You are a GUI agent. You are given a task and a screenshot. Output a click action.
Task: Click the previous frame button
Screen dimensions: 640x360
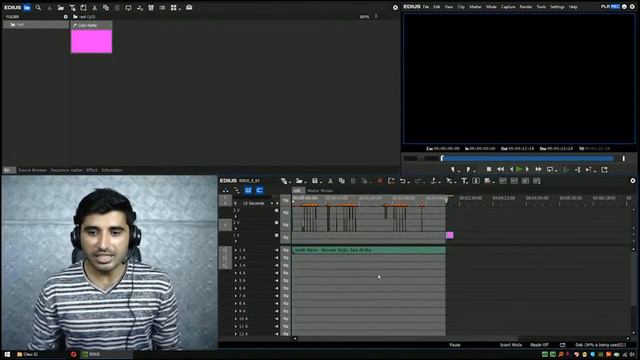(x=511, y=169)
